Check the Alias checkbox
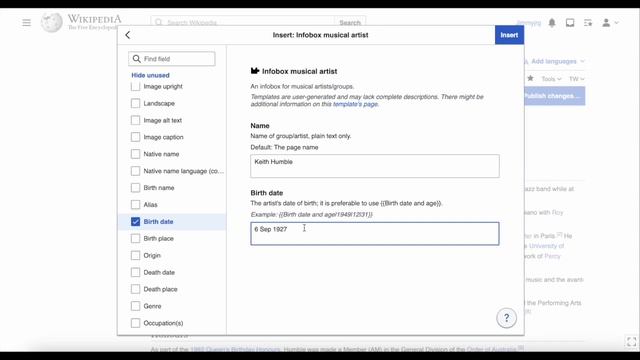This screenshot has width=640, height=360. click(x=136, y=204)
